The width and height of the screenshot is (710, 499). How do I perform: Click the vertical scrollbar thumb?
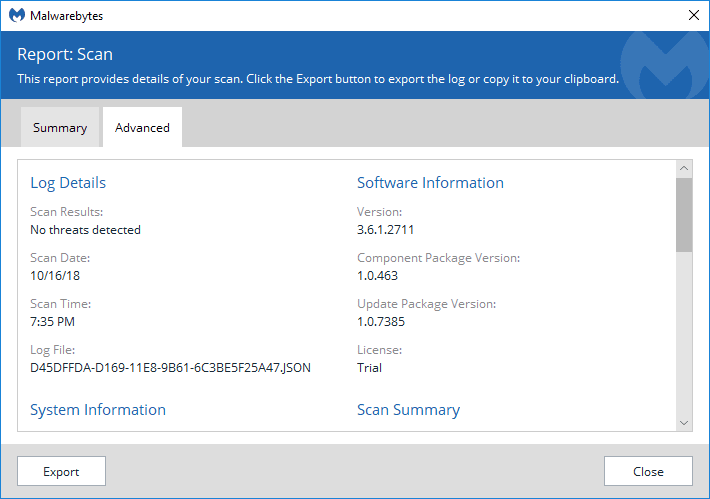coord(684,214)
